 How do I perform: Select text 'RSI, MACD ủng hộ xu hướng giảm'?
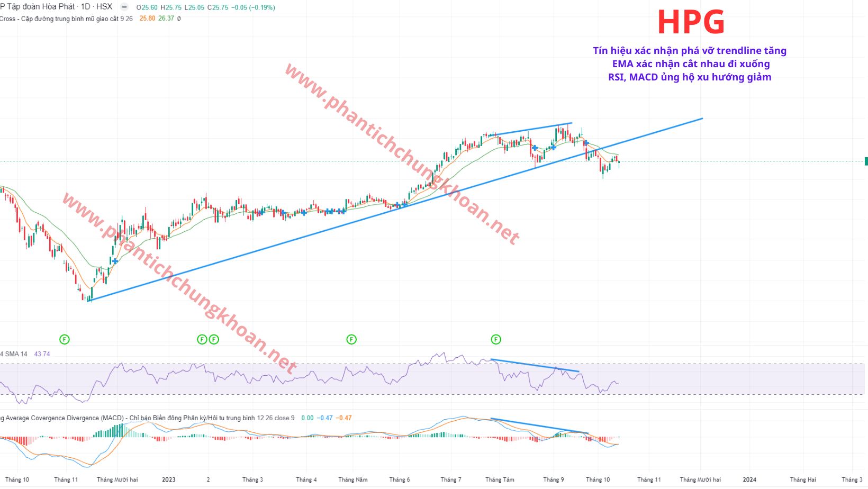click(690, 77)
